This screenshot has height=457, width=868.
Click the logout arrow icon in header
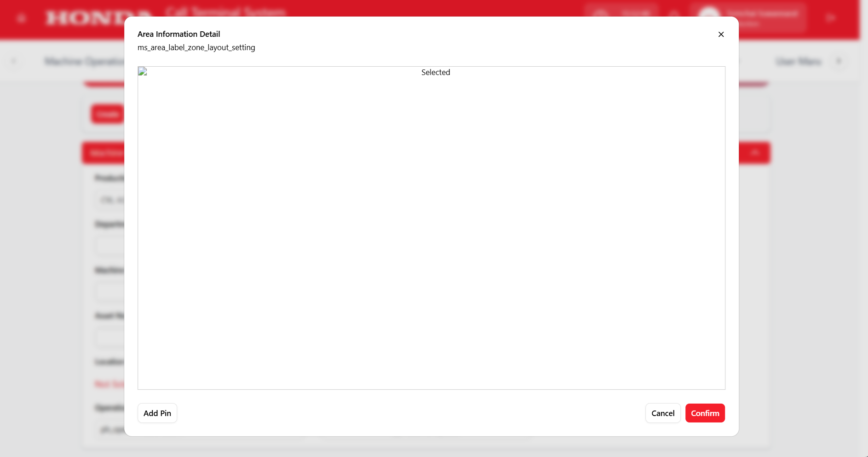[x=830, y=18]
